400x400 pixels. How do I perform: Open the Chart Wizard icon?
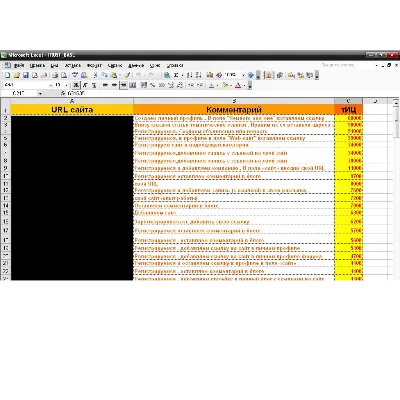click(210, 75)
